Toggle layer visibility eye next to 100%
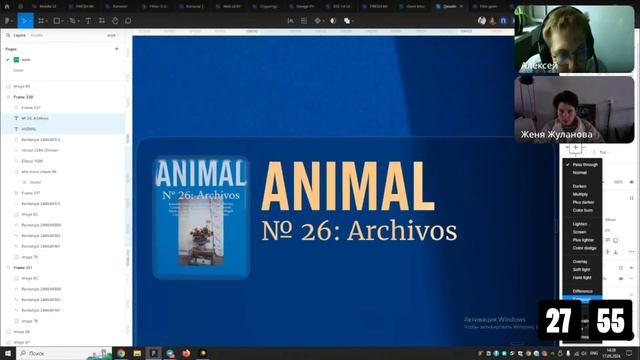Screen dimensions: 640x360 click(x=631, y=182)
